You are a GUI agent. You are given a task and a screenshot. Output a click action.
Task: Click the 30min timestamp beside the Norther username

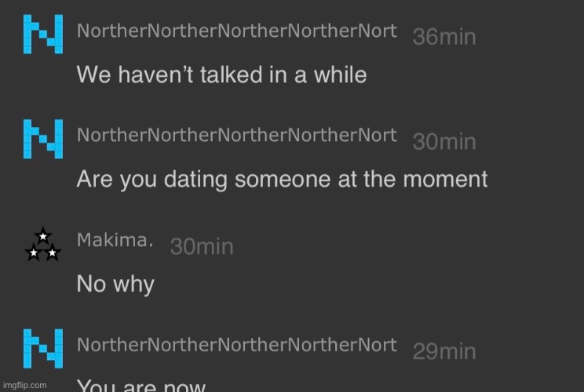tap(444, 141)
